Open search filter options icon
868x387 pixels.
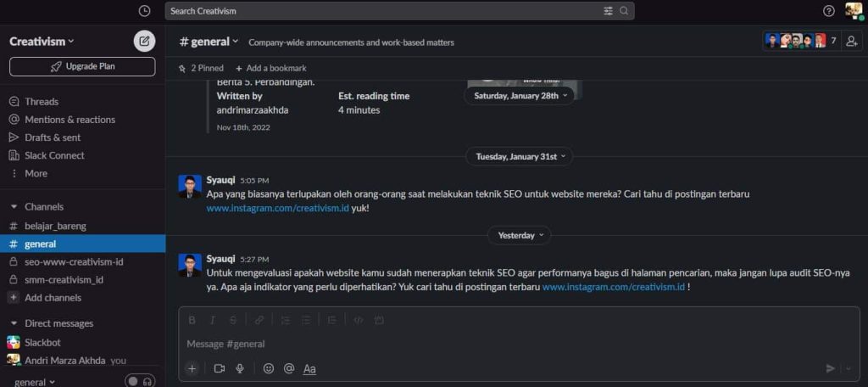(x=608, y=10)
